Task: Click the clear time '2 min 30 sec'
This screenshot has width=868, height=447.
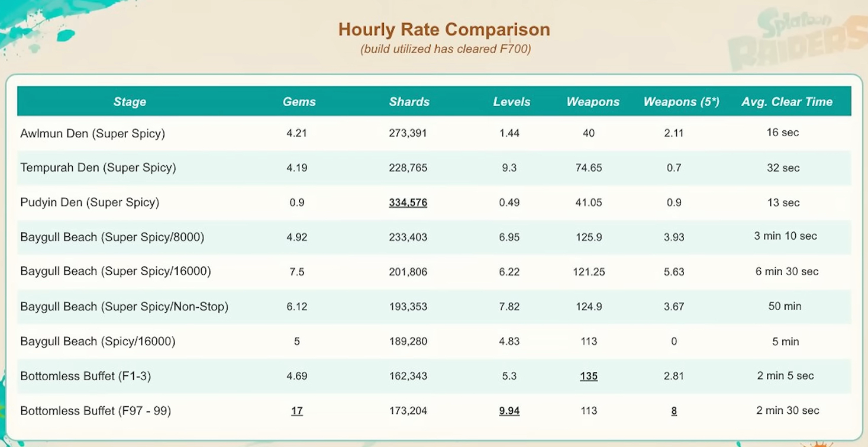Action: point(787,411)
